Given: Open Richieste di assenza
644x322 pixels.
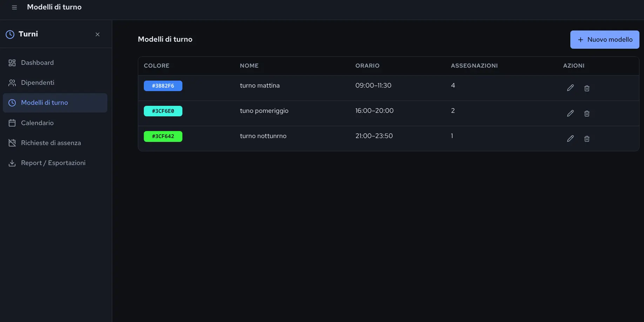Looking at the screenshot, I should (55, 143).
